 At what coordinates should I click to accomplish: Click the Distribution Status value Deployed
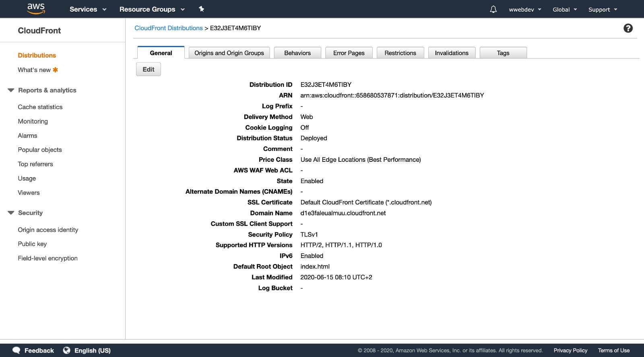(x=314, y=138)
